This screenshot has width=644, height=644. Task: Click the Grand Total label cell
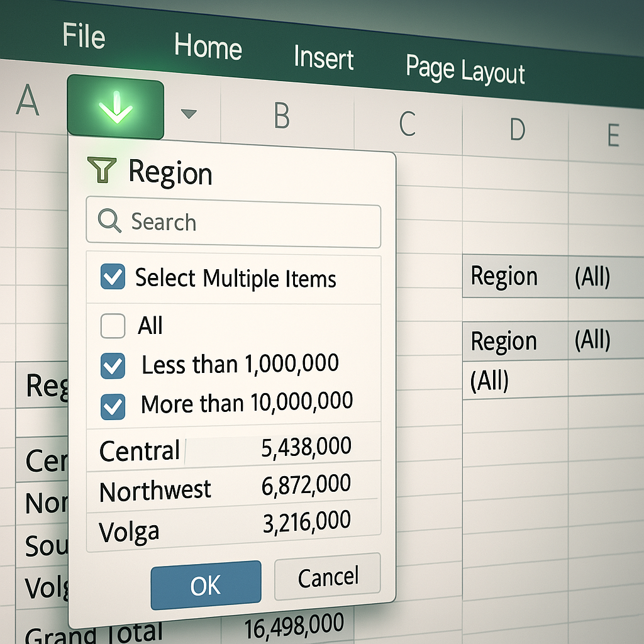(x=94, y=633)
